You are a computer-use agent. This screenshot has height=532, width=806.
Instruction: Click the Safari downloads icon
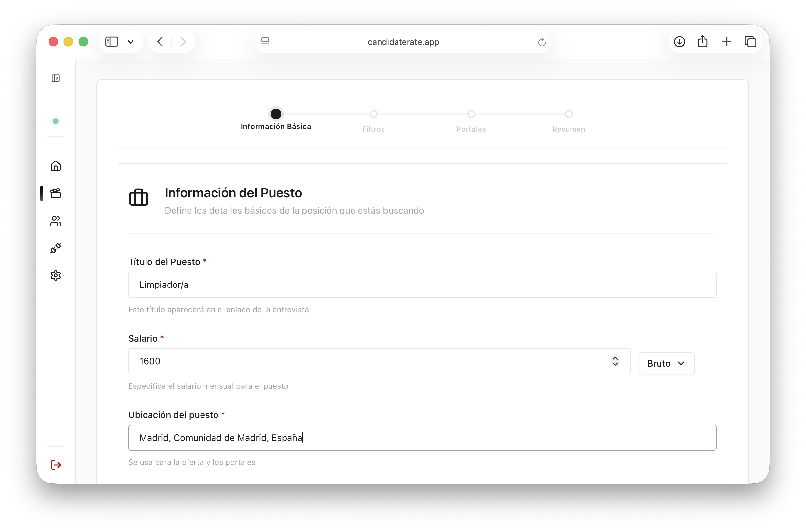(x=679, y=42)
